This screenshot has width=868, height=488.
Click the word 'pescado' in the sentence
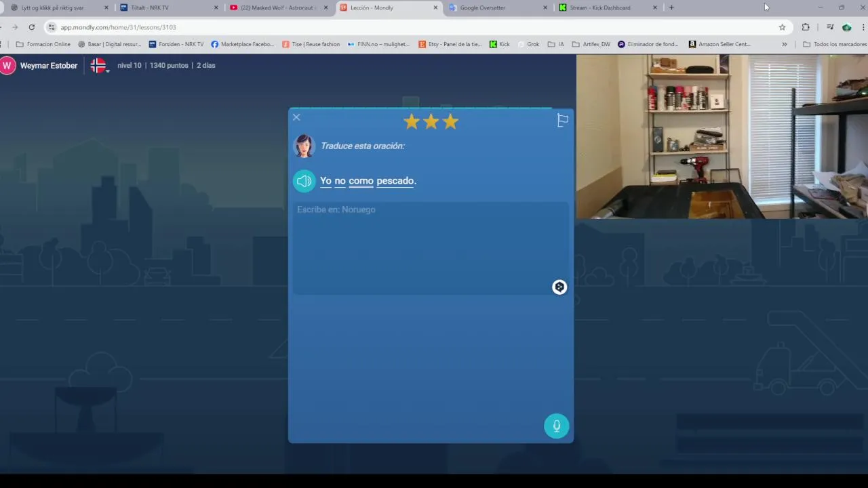[395, 181]
